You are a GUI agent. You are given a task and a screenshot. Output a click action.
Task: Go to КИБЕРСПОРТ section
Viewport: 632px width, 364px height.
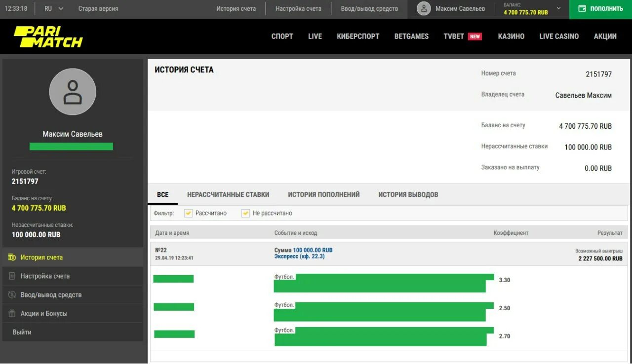pos(358,36)
